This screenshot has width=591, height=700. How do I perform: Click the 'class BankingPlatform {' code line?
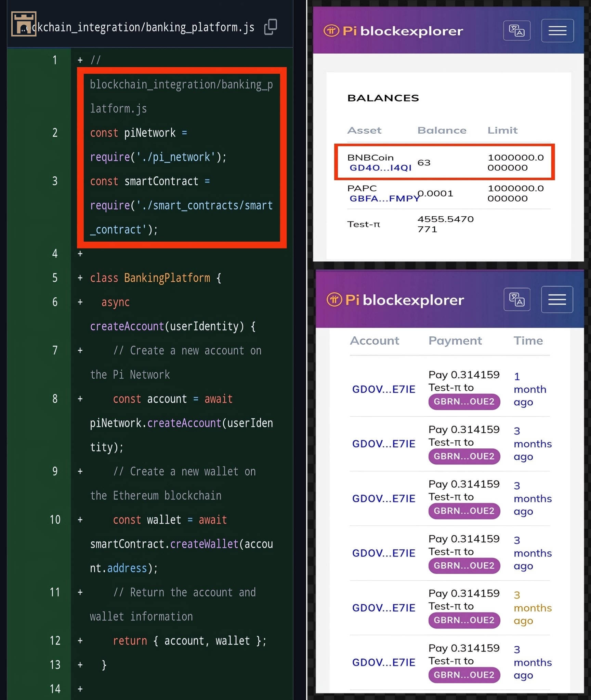(156, 278)
